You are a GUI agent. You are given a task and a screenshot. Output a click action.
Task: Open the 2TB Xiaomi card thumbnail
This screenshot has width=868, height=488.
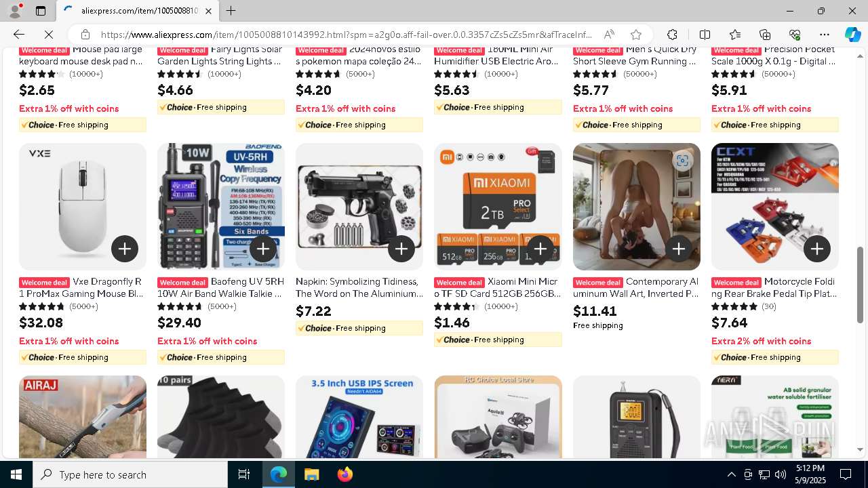click(x=498, y=207)
